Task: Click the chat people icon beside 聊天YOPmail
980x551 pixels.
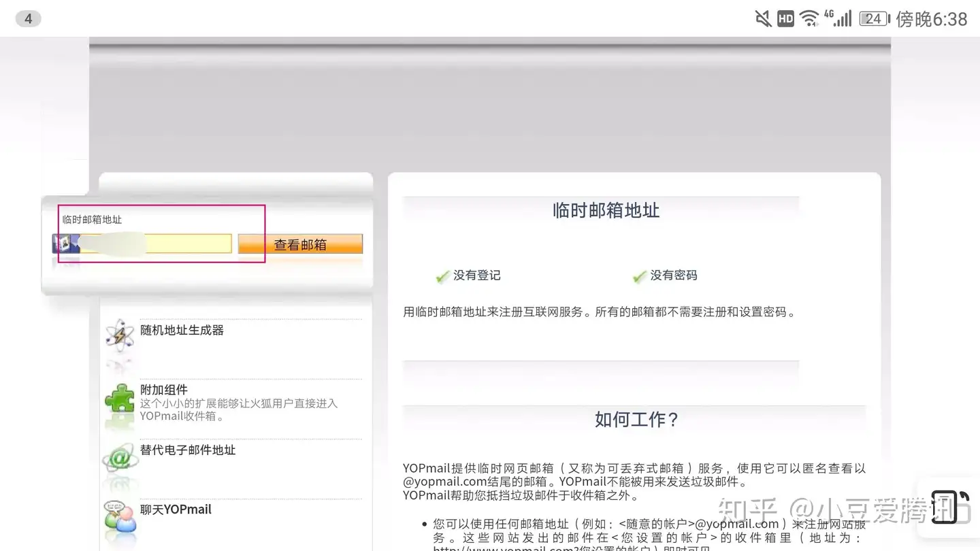Action: (x=120, y=517)
